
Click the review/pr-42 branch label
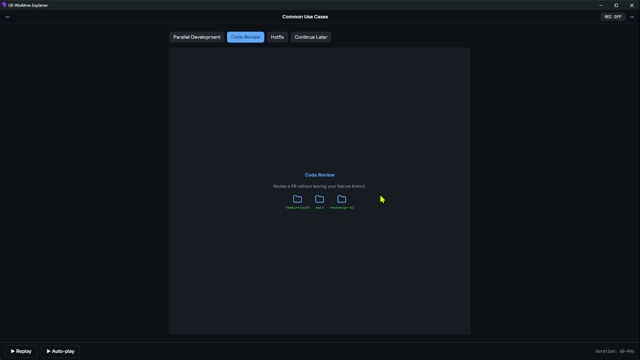[x=342, y=208]
